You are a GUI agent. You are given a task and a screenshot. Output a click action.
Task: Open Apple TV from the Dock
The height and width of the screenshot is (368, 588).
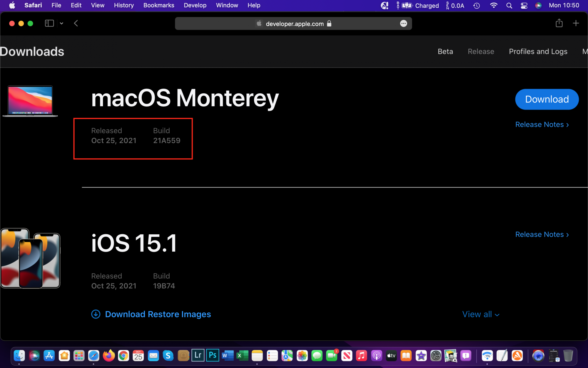pos(391,356)
